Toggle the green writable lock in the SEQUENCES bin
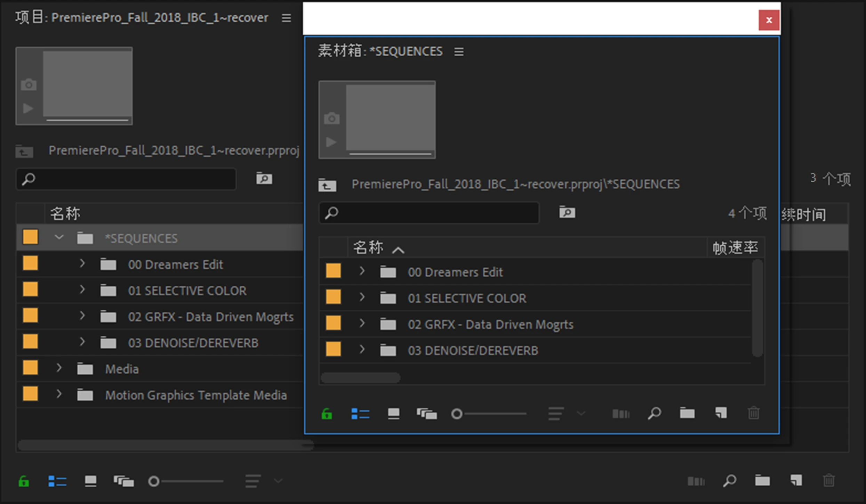The image size is (866, 504). click(x=326, y=414)
